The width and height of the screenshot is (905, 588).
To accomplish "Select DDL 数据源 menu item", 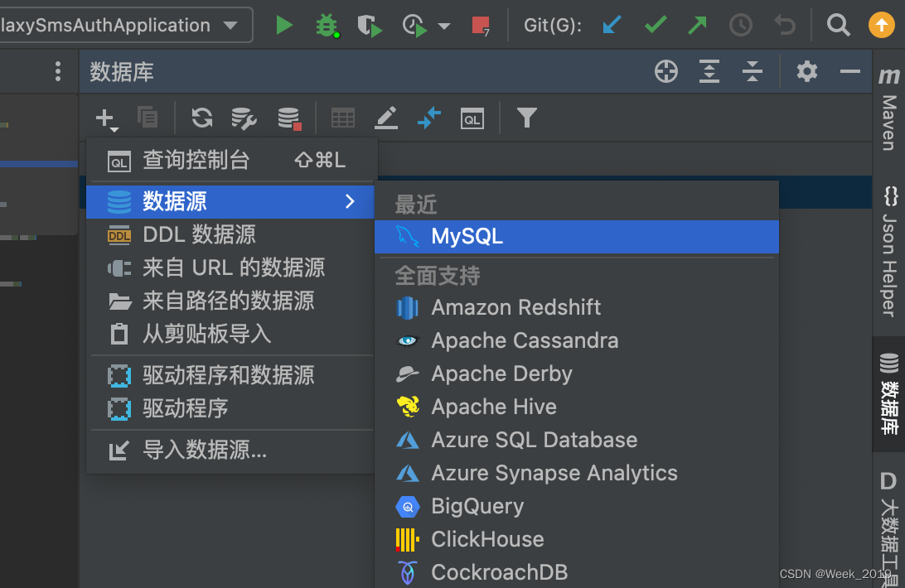I will 232,235.
